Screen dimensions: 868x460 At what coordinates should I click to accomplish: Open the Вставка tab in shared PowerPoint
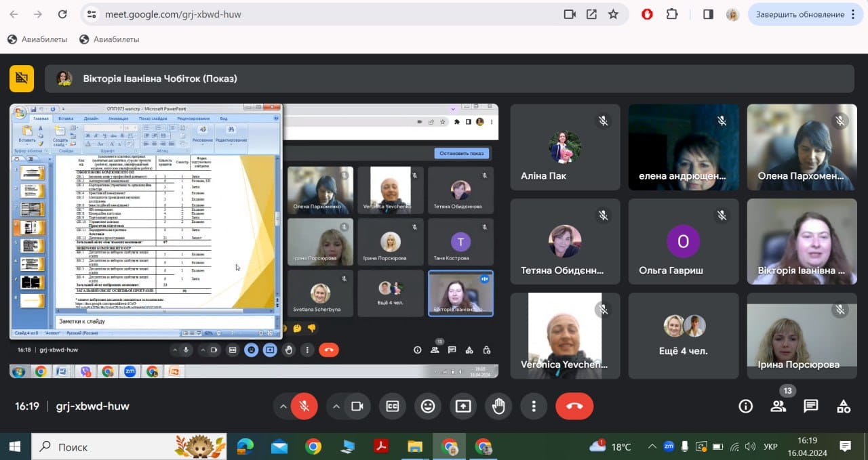click(66, 118)
